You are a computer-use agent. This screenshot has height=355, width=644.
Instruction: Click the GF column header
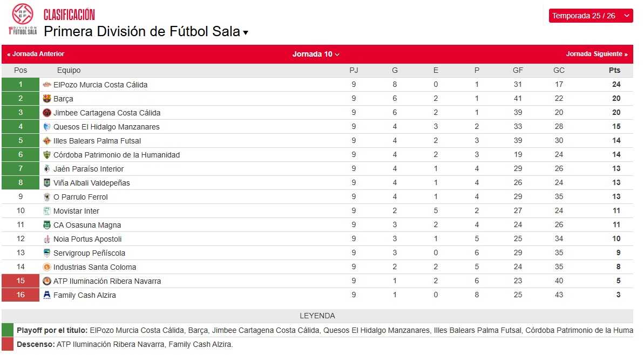pos(518,70)
